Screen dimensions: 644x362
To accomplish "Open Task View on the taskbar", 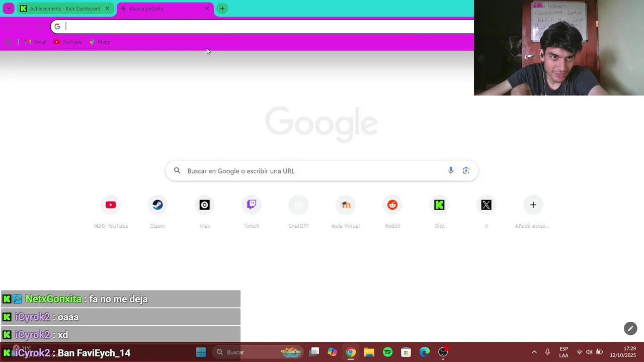I will [x=314, y=352].
